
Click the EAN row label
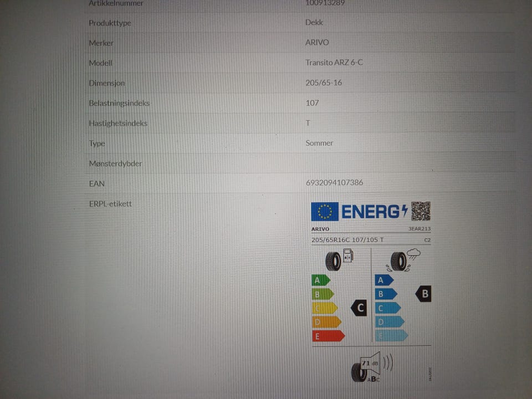[96, 183]
